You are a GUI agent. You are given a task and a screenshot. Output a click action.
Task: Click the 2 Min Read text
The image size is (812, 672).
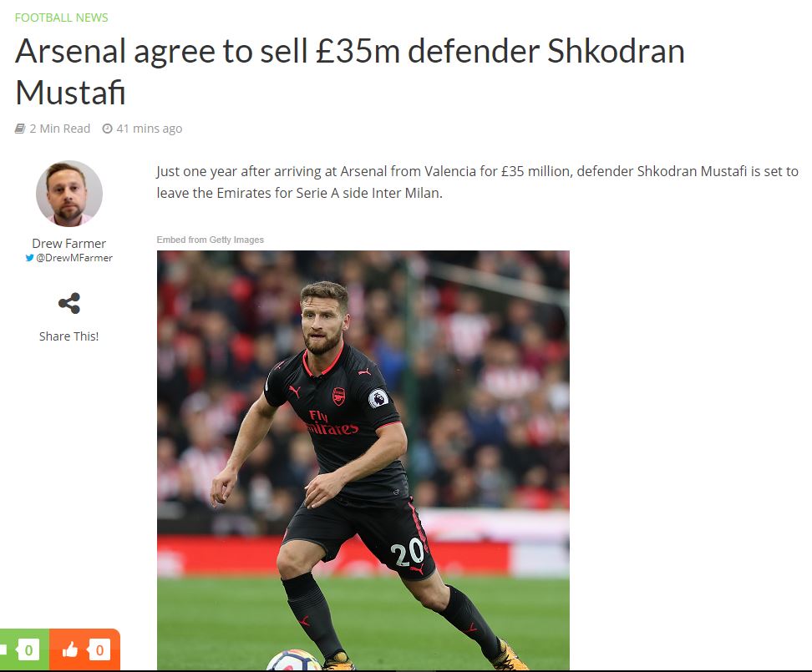tap(59, 129)
